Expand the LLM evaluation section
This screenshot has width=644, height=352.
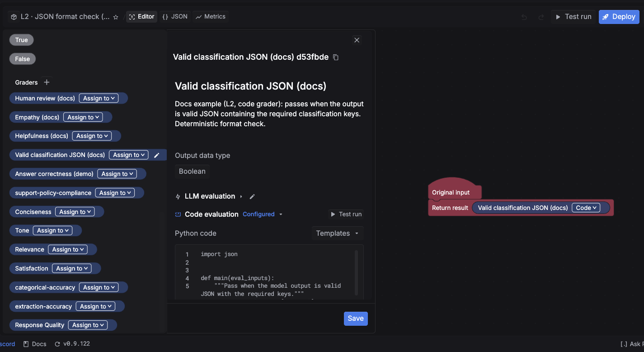point(241,196)
